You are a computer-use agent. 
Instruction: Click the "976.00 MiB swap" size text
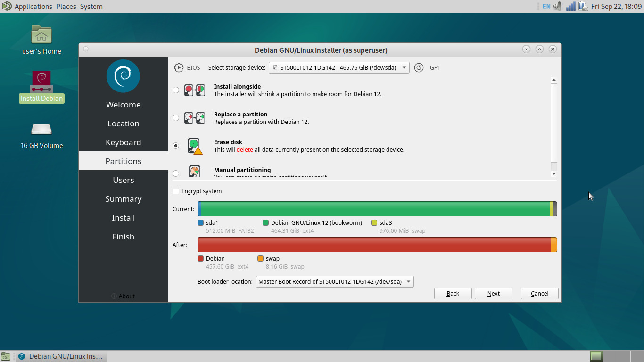[x=402, y=231]
